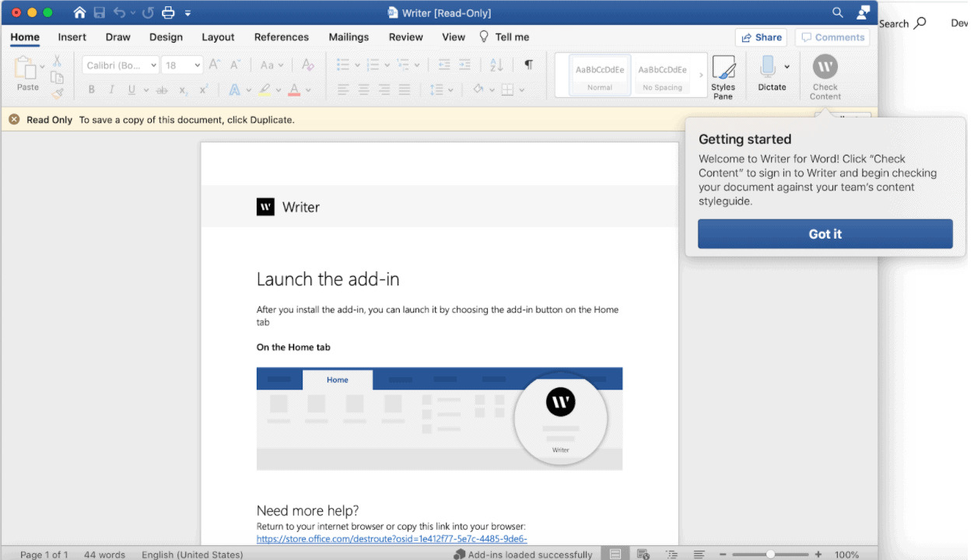Click the Undo arrow icon
This screenshot has height=560, width=974.
point(119,12)
